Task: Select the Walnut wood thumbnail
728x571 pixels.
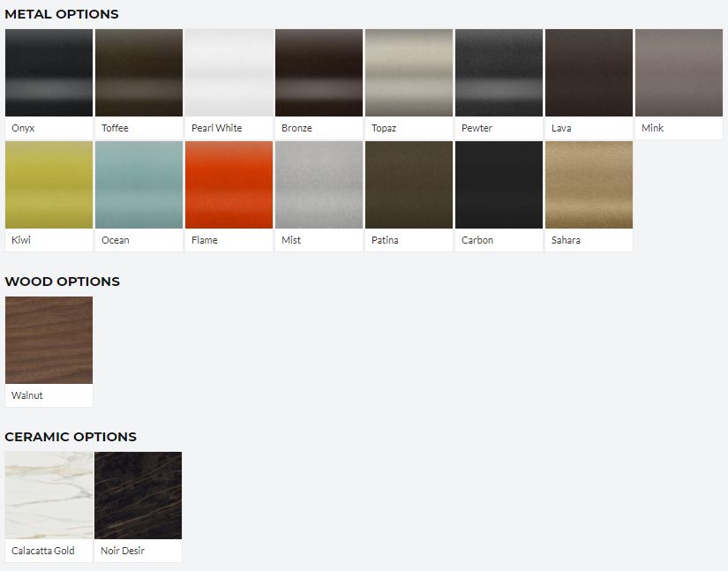Action: [x=49, y=341]
